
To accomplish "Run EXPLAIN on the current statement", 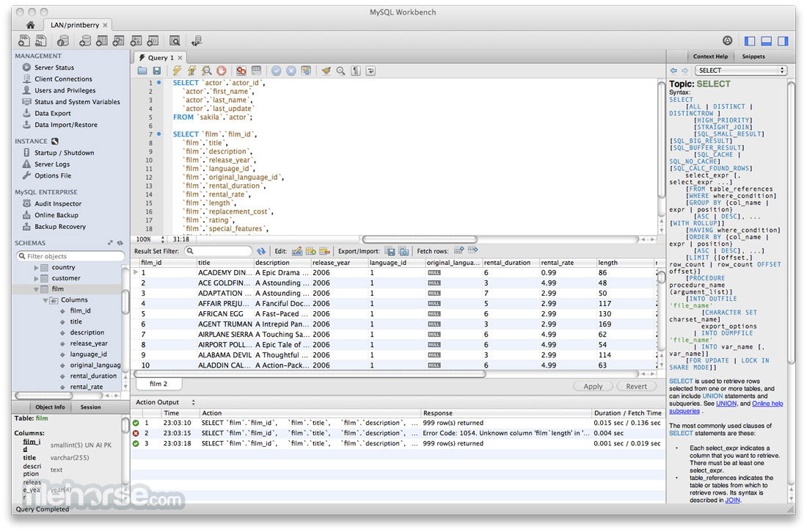I will pos(206,70).
